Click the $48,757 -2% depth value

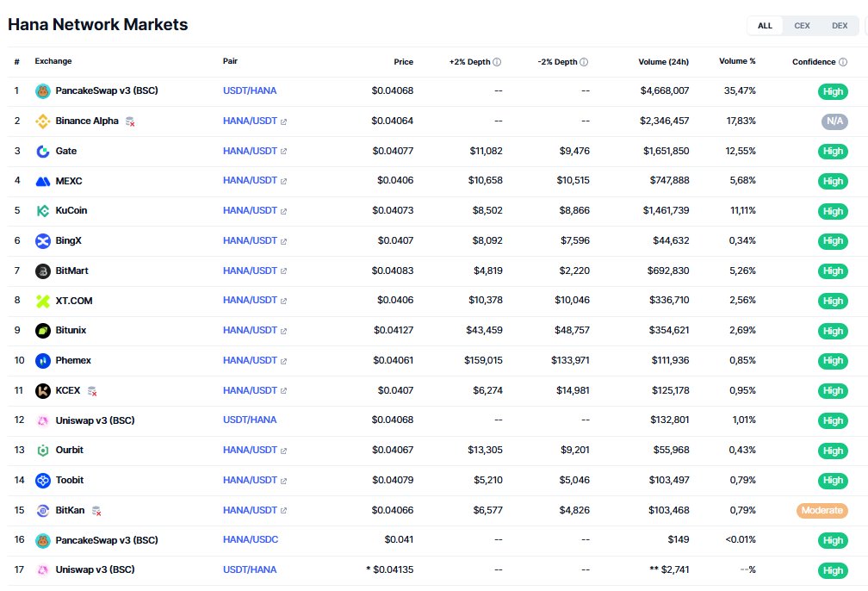[572, 331]
